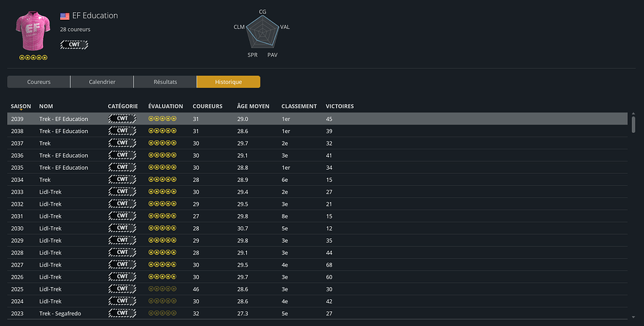Click the CWT badge under 28 coureurs
644x326 pixels.
coord(74,45)
